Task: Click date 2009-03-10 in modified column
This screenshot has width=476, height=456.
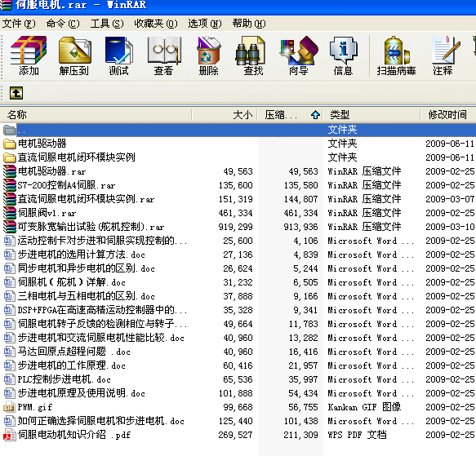Action: (x=450, y=227)
